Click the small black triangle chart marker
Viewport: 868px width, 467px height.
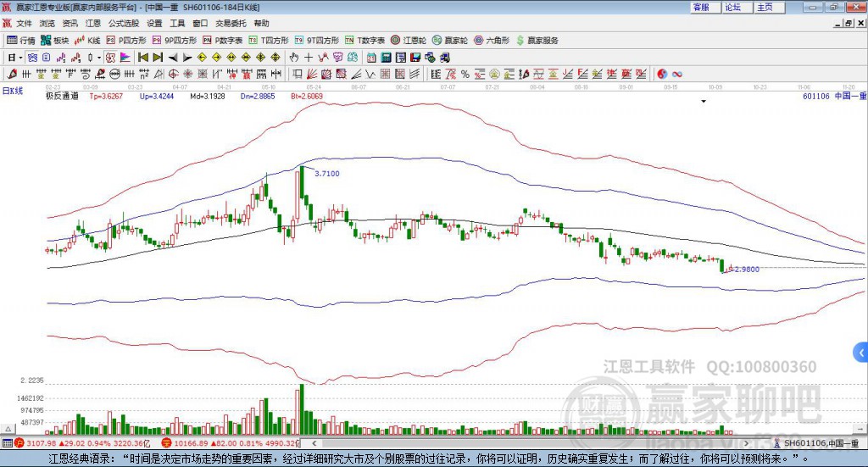pos(704,101)
